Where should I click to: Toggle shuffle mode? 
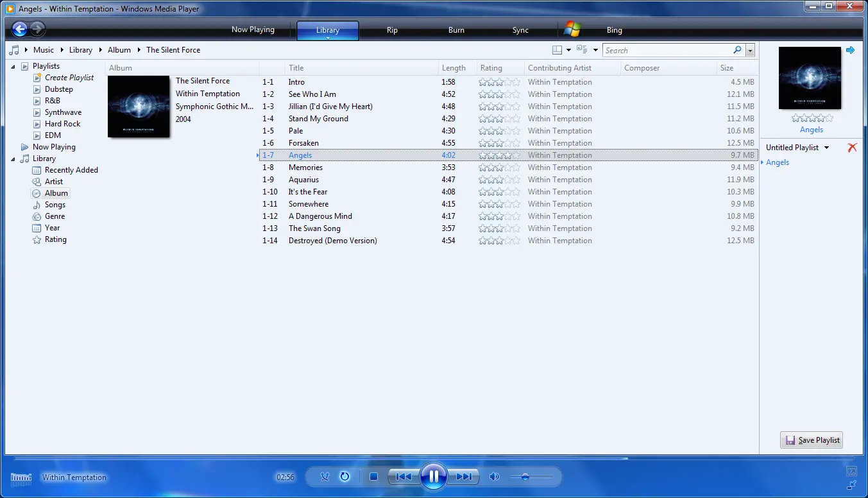325,476
